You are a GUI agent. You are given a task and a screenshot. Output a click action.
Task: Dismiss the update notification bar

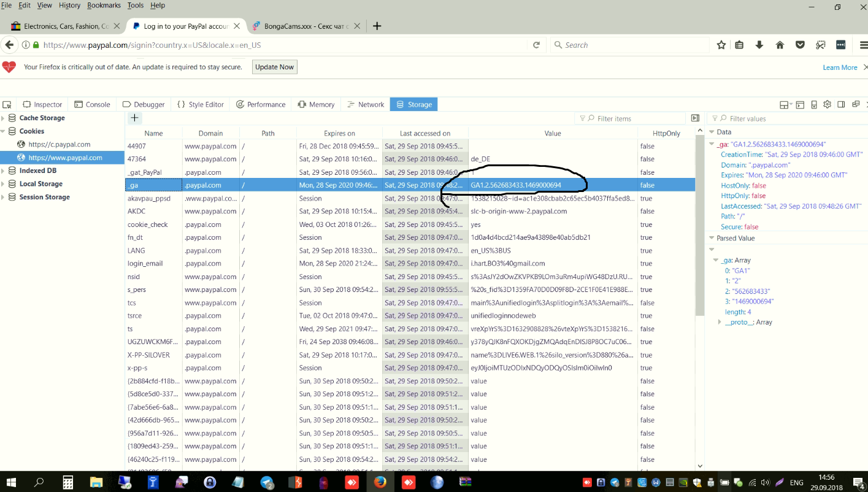(865, 67)
